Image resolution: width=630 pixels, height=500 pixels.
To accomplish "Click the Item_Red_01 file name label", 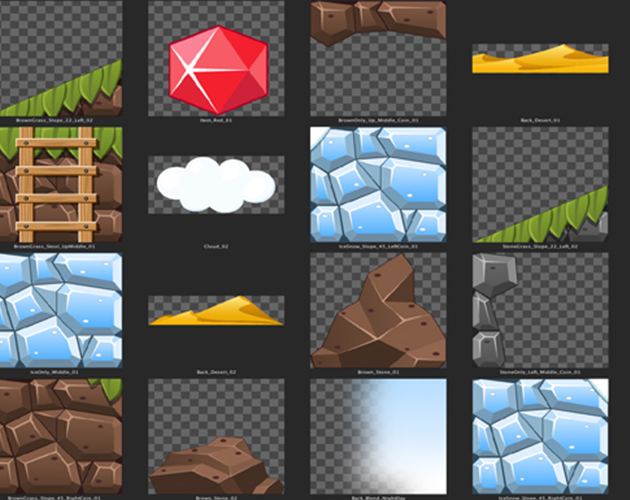I will click(216, 120).
